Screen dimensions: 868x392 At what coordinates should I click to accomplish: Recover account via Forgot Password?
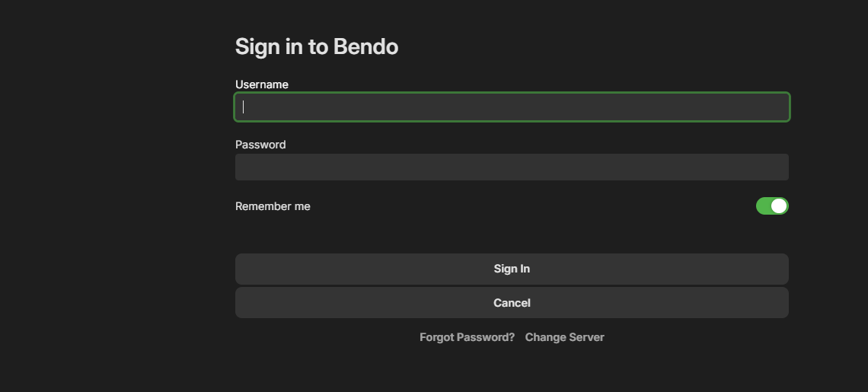click(467, 337)
